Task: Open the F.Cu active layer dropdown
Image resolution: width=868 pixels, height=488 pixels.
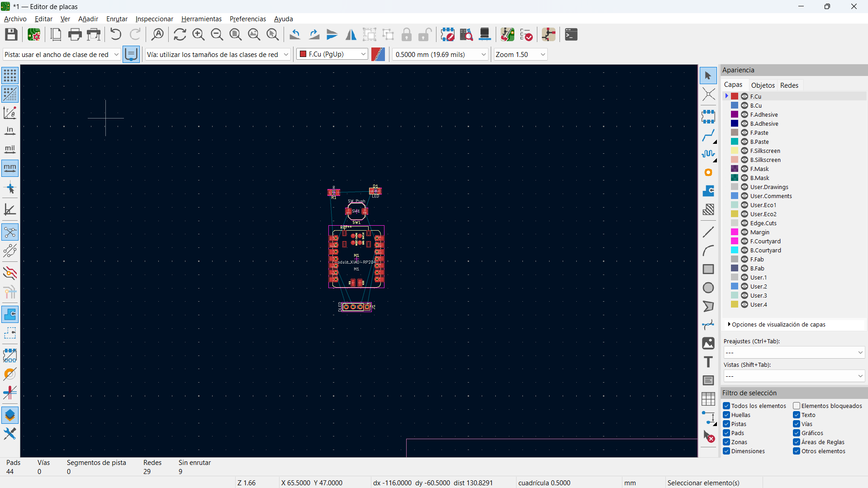Action: pyautogui.click(x=332, y=54)
